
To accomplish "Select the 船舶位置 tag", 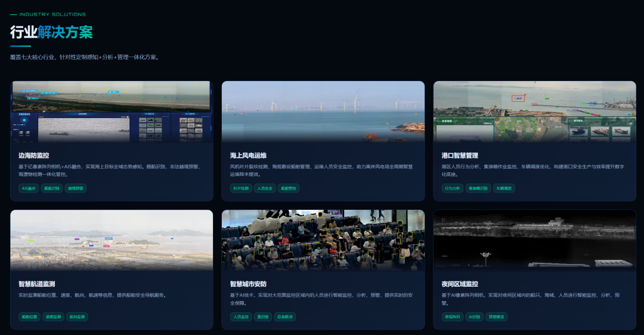I will point(29,317).
